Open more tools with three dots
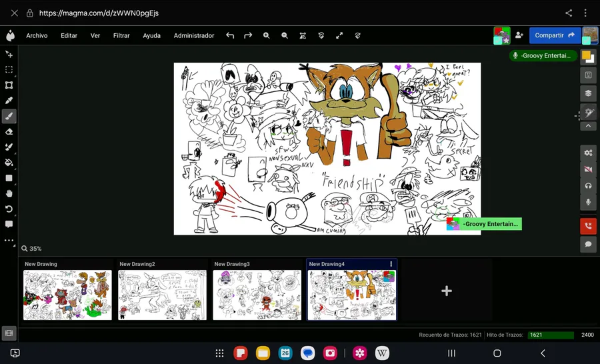Image resolution: width=600 pixels, height=364 pixels. (9, 241)
